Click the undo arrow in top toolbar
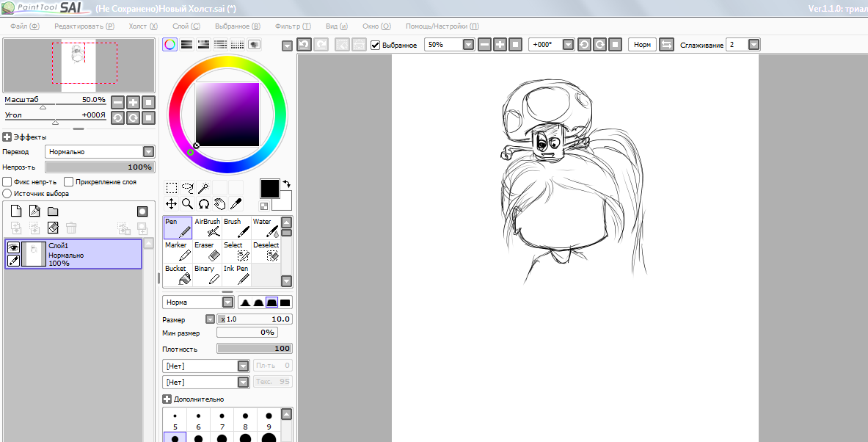The width and height of the screenshot is (868, 442). point(304,44)
